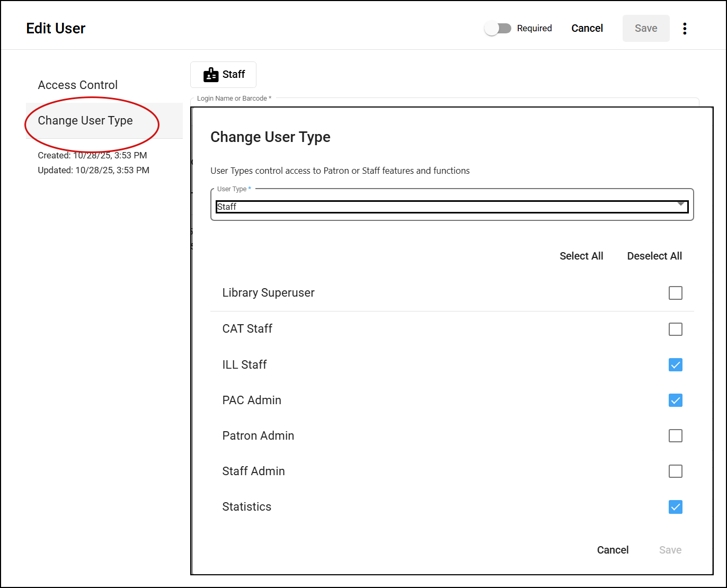Open Access Control in the sidebar
Viewport: 727px width, 588px height.
(78, 85)
